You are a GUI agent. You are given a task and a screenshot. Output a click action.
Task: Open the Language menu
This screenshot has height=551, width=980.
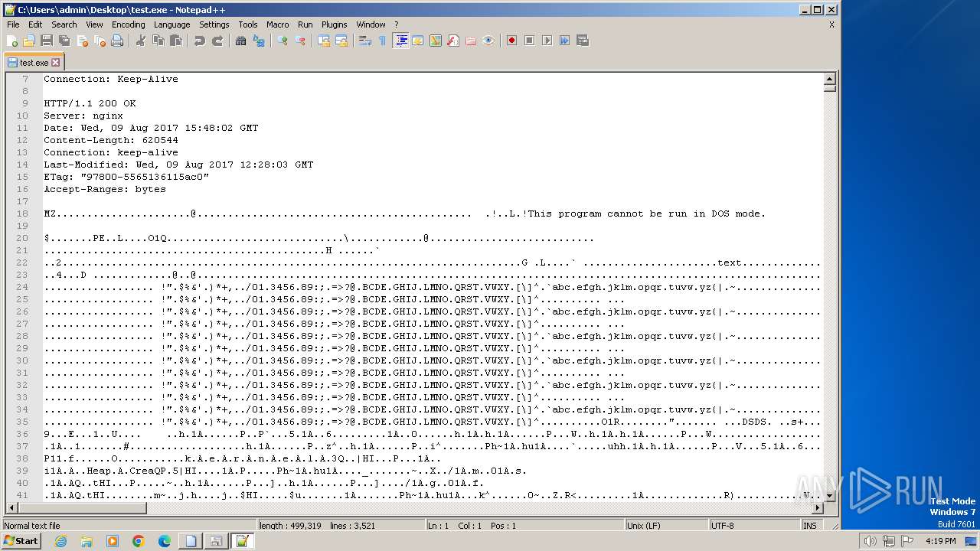(x=171, y=24)
